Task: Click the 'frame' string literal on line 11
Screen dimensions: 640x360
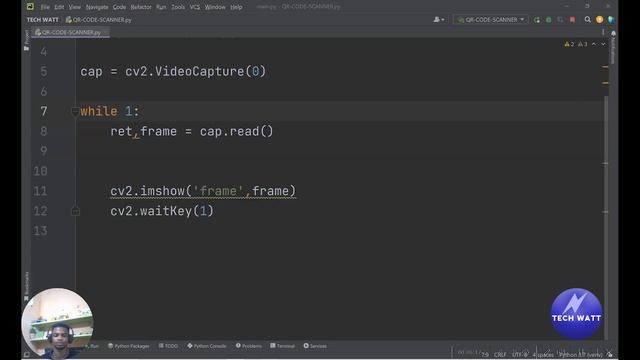Action: click(218, 191)
